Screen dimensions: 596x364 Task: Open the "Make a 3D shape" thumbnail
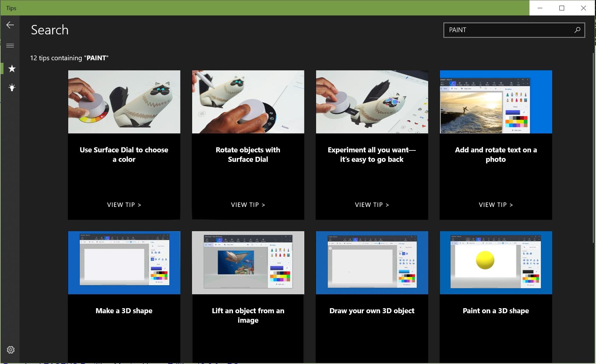[x=123, y=262]
